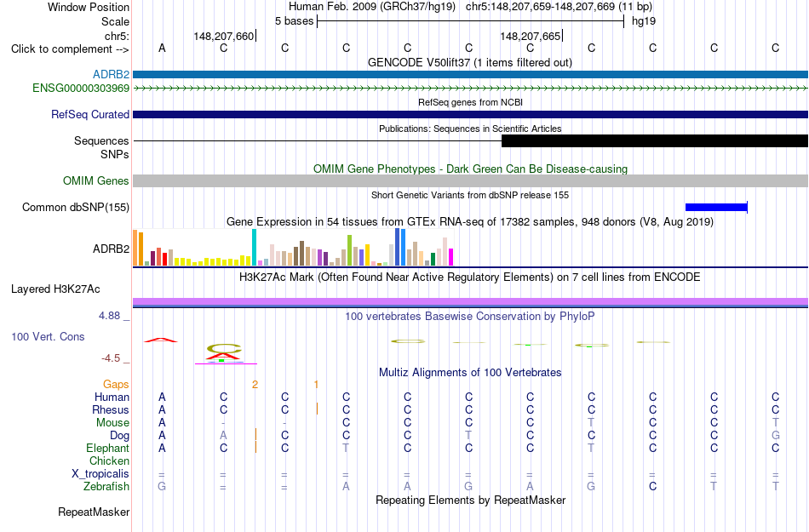Open the GTEx Gene Expression track title
The image size is (809, 532).
pos(470,222)
